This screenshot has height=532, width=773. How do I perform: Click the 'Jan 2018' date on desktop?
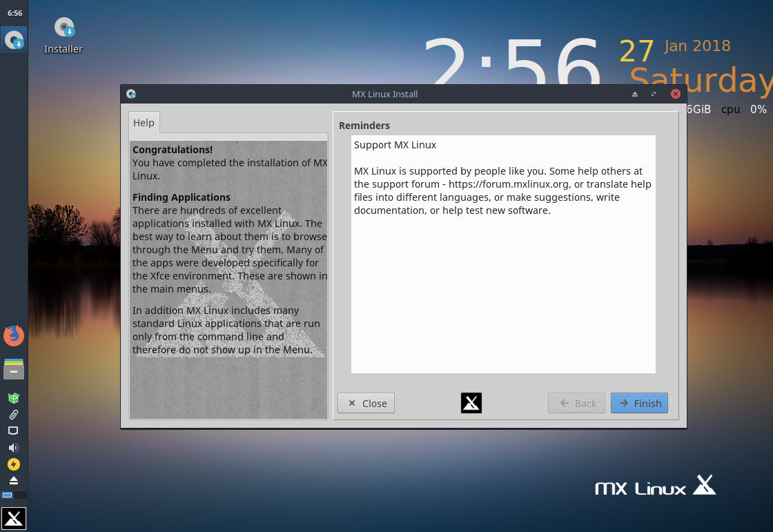(697, 46)
